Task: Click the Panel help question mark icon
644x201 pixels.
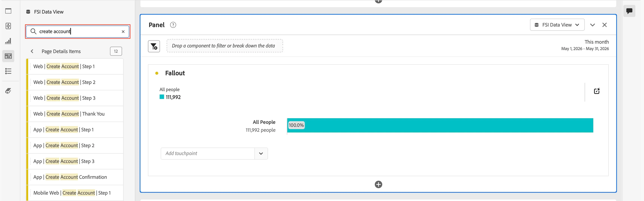Action: tap(173, 25)
